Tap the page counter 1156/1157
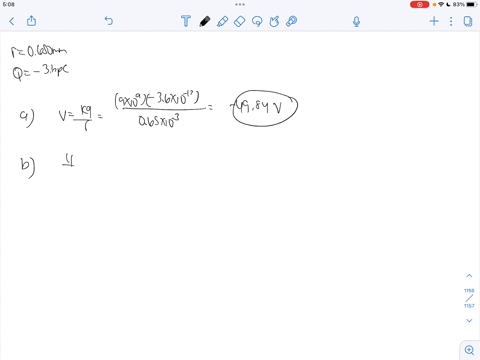 [469, 298]
